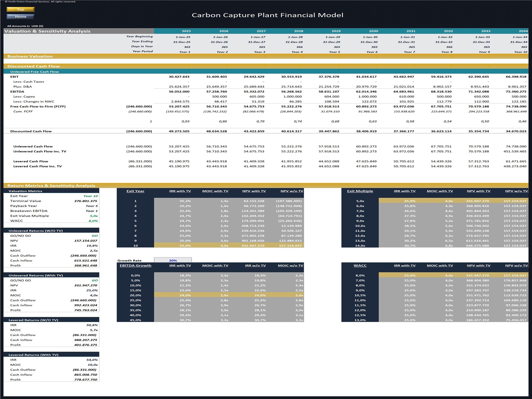This screenshot has height=399, width=532.
Task: Select 2025 Discounted Cash Flow 49.273.505
Action: tap(179, 131)
